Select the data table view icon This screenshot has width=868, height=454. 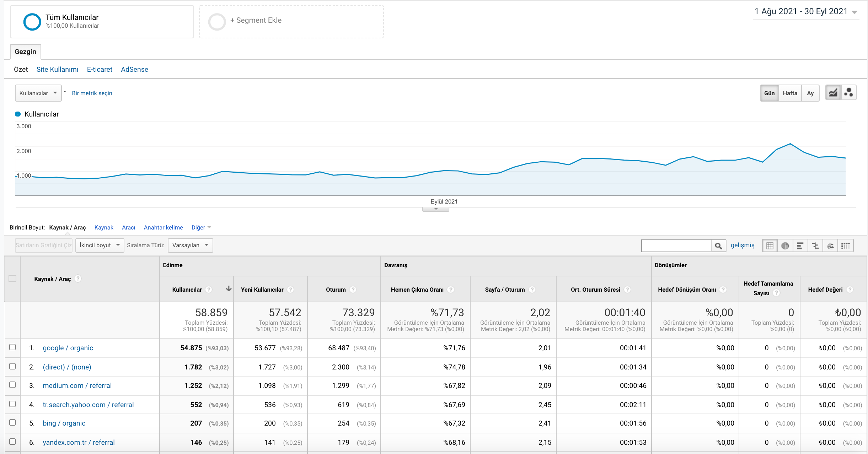point(770,245)
